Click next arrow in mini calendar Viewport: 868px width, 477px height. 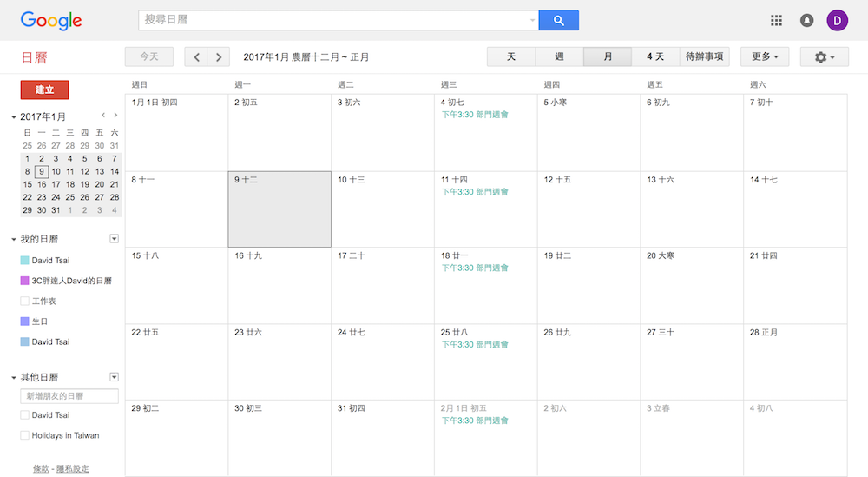[x=115, y=116]
